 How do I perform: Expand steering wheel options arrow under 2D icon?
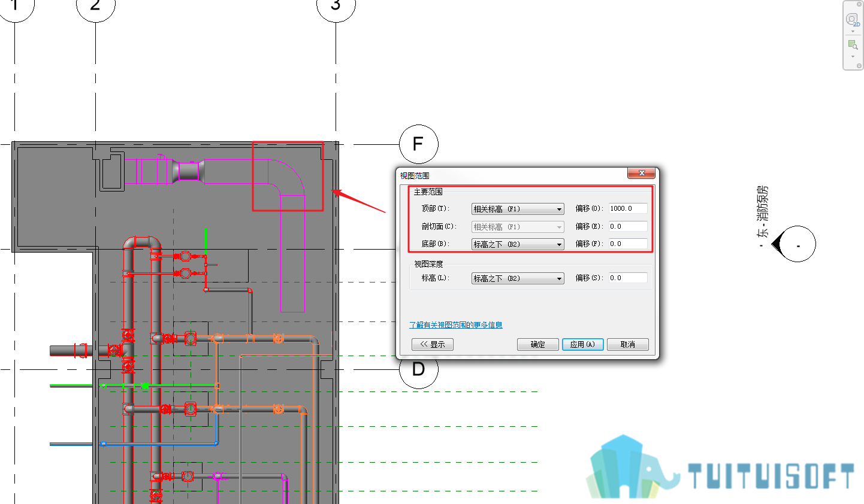(853, 32)
